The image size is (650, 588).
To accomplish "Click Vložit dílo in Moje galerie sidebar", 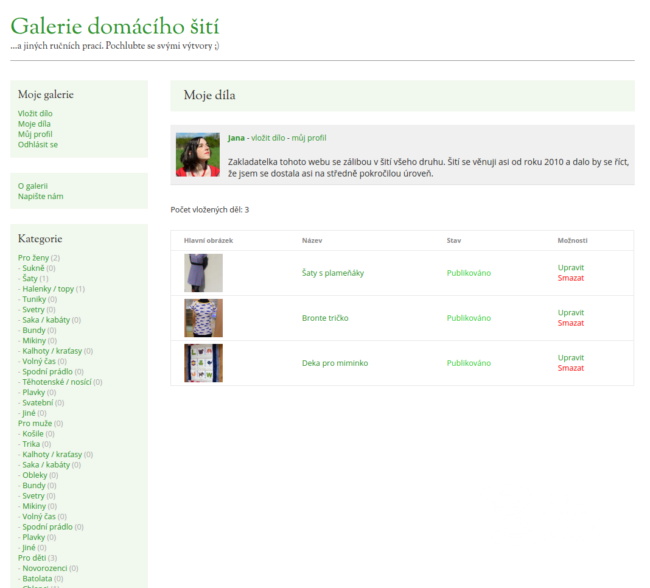I will (35, 113).
